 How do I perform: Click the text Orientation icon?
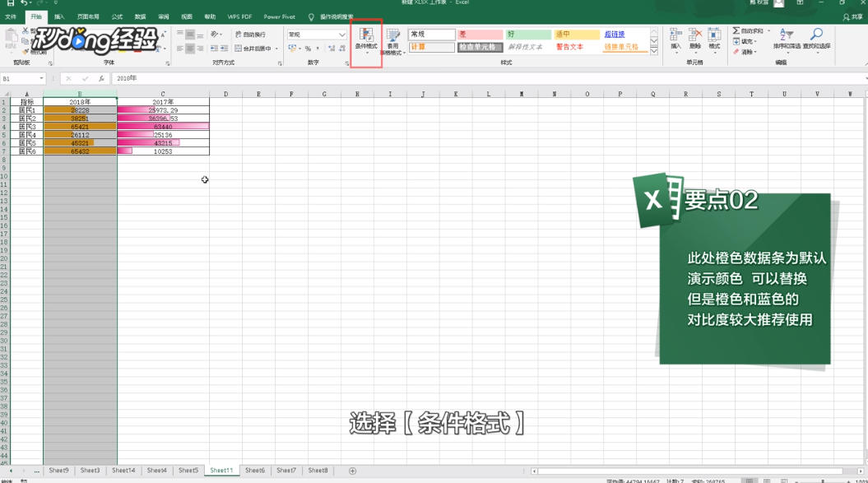[216, 35]
